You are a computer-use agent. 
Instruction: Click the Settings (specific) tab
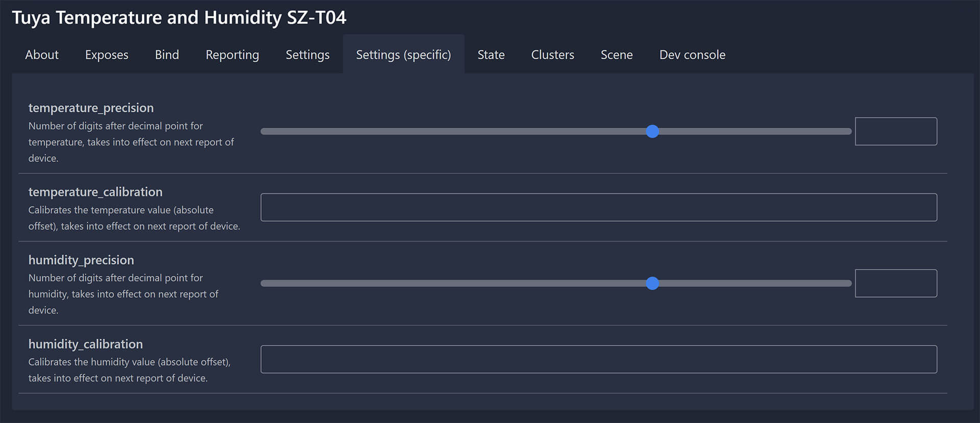pyautogui.click(x=403, y=55)
